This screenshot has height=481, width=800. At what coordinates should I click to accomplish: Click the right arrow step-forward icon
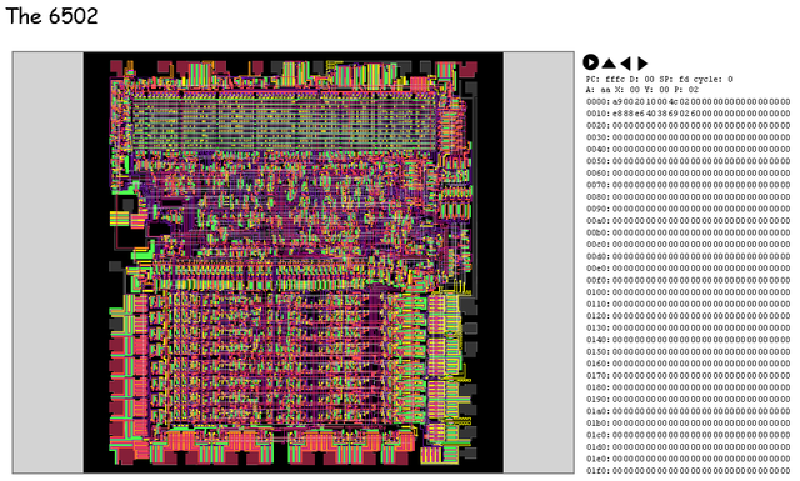point(643,63)
